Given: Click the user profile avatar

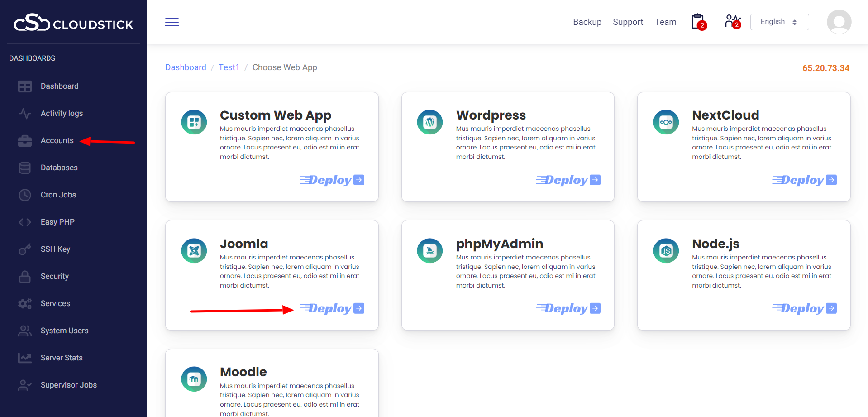Looking at the screenshot, I should click(839, 22).
